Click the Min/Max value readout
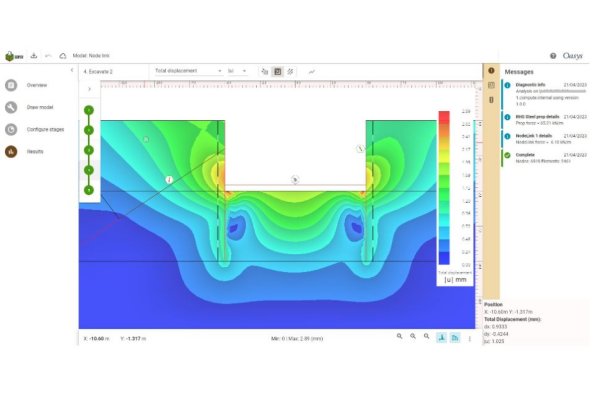 pos(297,339)
